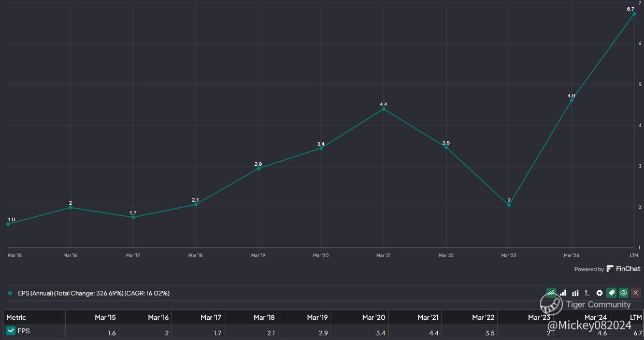Click the EPS legend color dot
This screenshot has width=644, height=340.
10,293
